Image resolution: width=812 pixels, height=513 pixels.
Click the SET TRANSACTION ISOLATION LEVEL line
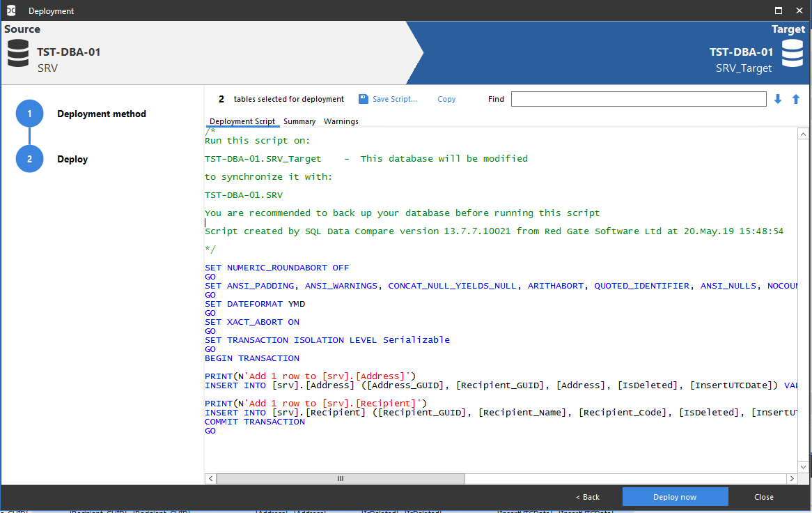click(x=327, y=340)
